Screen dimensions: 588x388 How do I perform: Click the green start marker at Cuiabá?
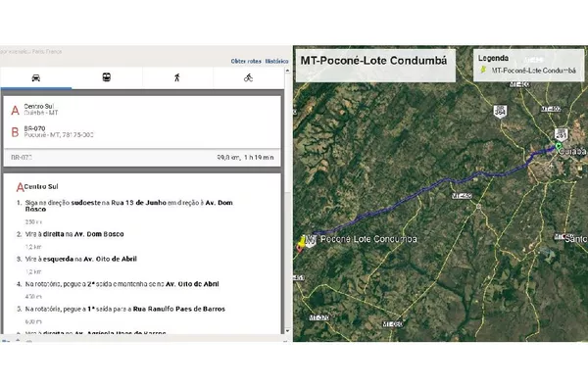coord(558,147)
